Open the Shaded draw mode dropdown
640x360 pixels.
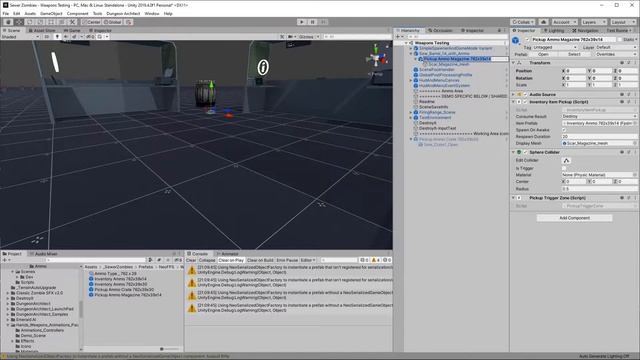(x=20, y=37)
